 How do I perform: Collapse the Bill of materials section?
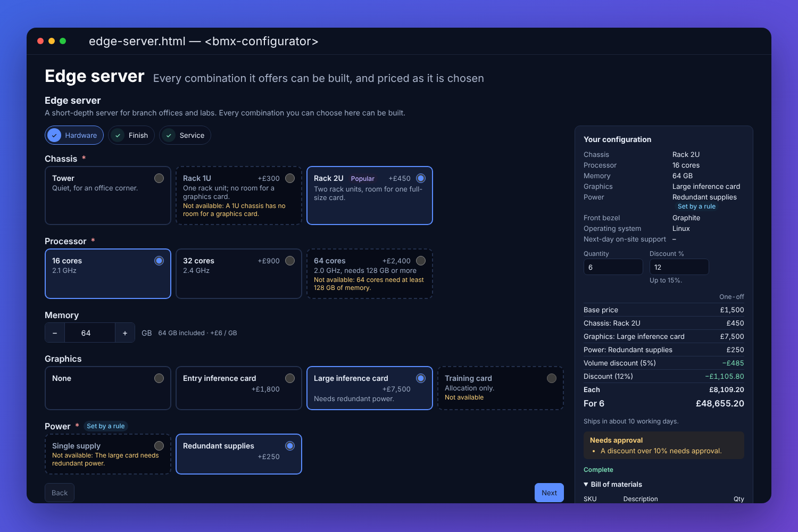point(613,484)
